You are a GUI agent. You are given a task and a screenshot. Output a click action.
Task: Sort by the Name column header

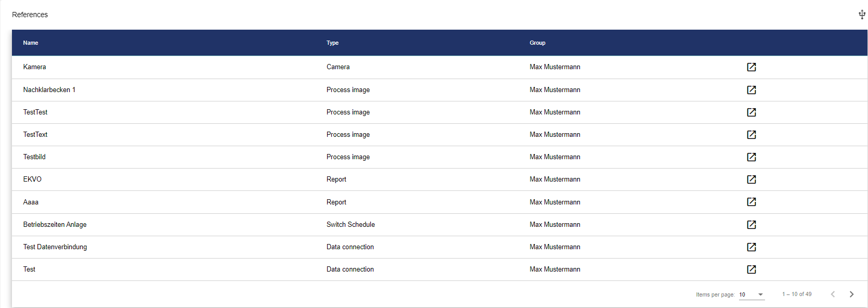(31, 43)
